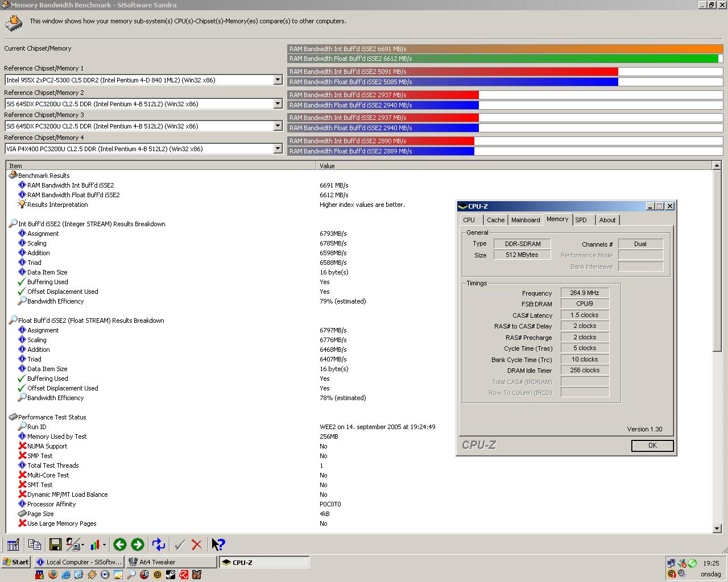Click the results list scroll down arrow
728x582 pixels.
pos(717,528)
